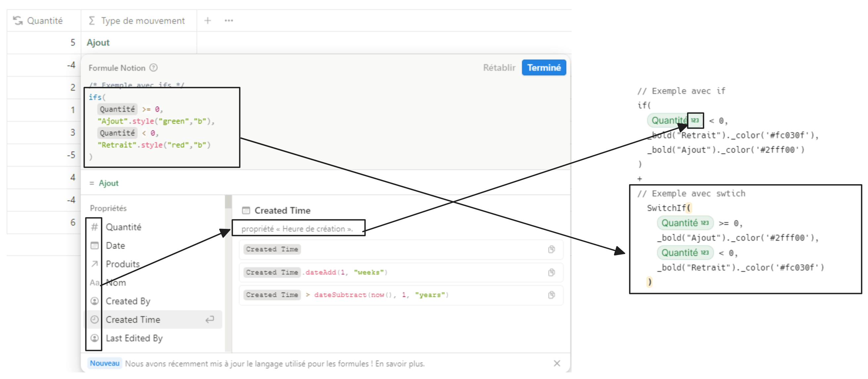Click the dateSubtract(now()) example row
The width and height of the screenshot is (868, 379).
[401, 295]
